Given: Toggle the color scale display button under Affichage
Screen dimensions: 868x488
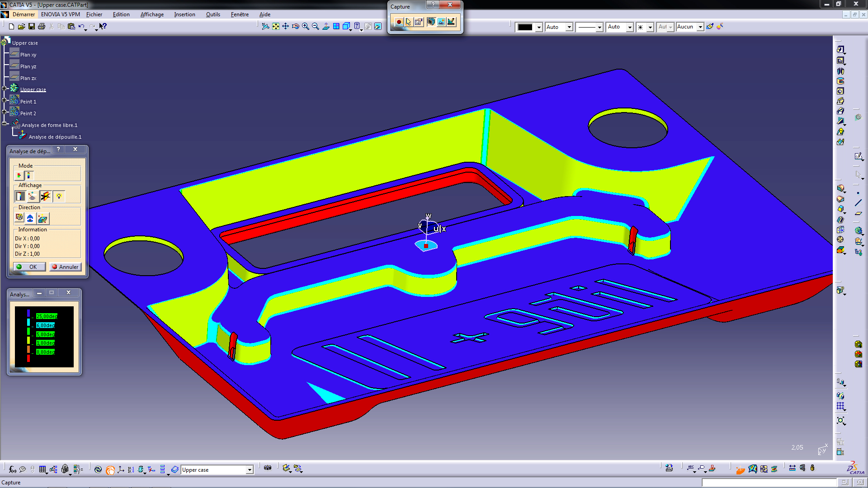Looking at the screenshot, I should [x=20, y=196].
